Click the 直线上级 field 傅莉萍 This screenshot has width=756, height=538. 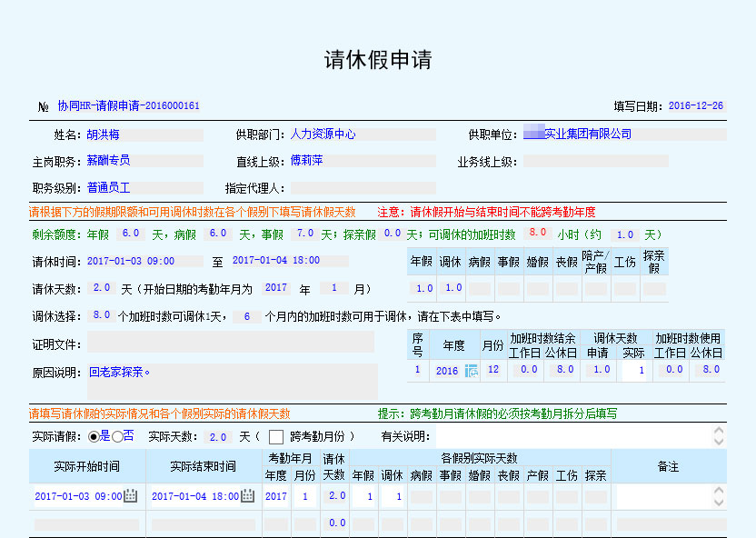pyautogui.click(x=363, y=161)
